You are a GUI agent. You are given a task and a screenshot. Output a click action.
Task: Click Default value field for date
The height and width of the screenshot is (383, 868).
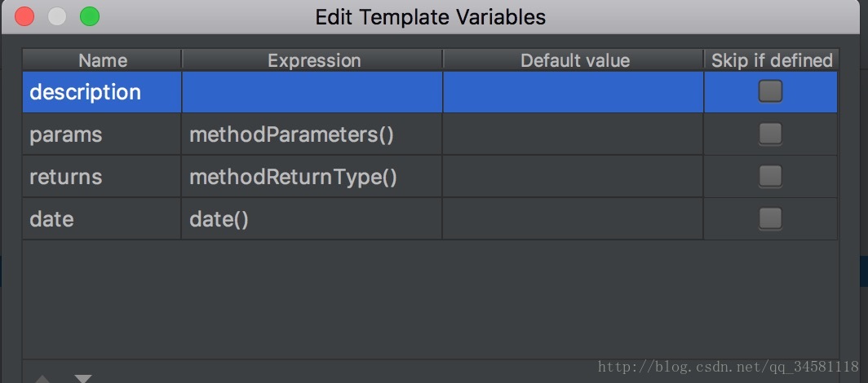[573, 219]
